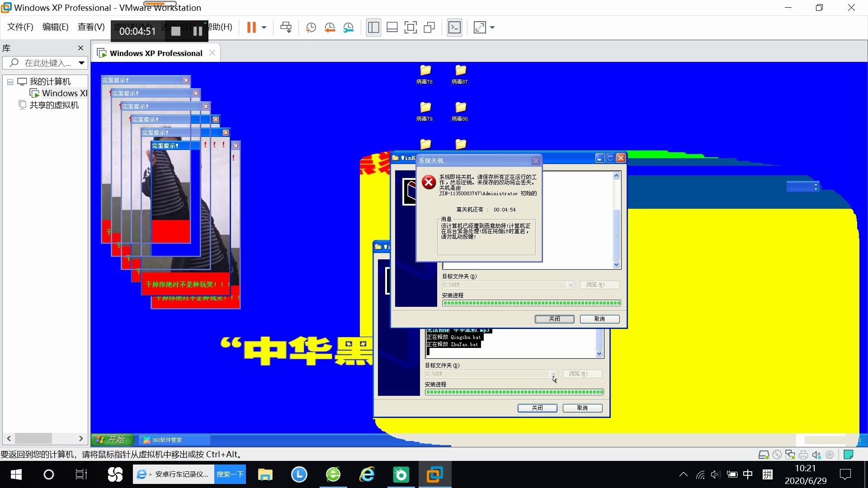Open the 查看(V) menu
This screenshot has width=868, height=488.
[91, 27]
